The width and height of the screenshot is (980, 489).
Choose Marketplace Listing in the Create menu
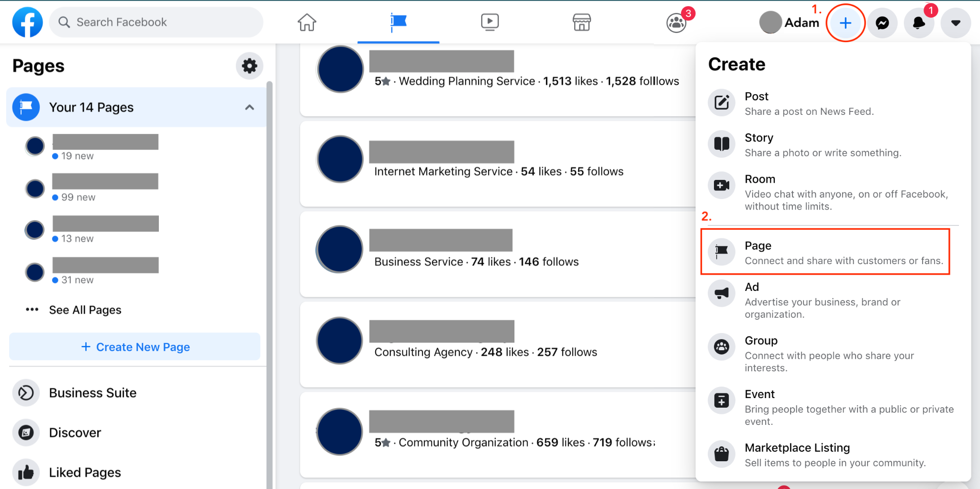pyautogui.click(x=833, y=455)
